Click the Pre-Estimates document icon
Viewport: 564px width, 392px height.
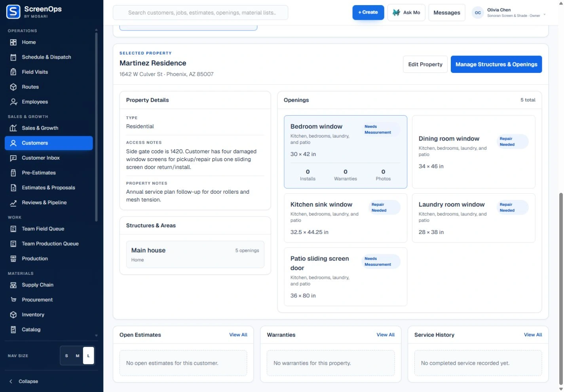click(x=13, y=173)
